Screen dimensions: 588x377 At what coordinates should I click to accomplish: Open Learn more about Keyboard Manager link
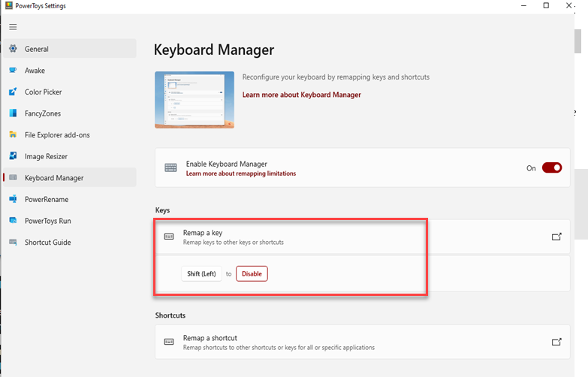[301, 95]
